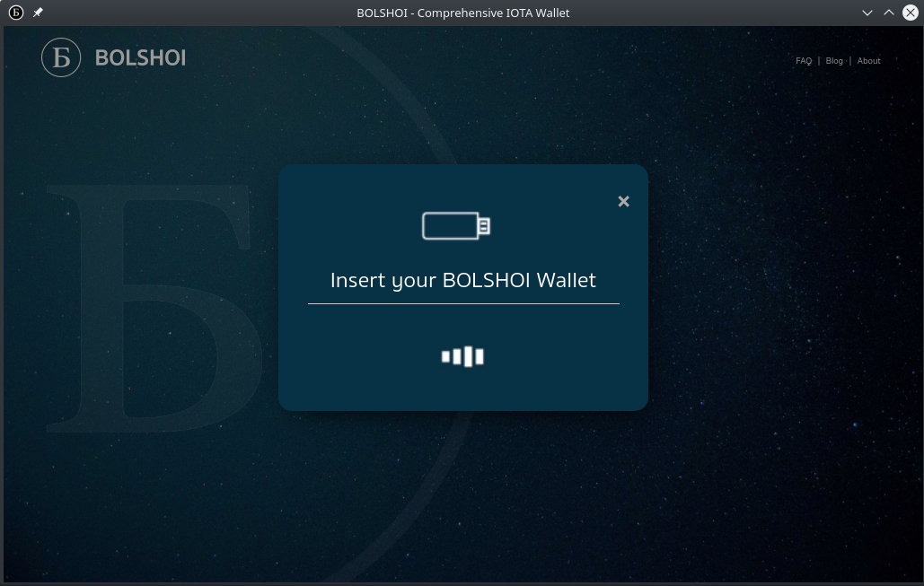924x586 pixels.
Task: Open the About link
Action: 868,61
